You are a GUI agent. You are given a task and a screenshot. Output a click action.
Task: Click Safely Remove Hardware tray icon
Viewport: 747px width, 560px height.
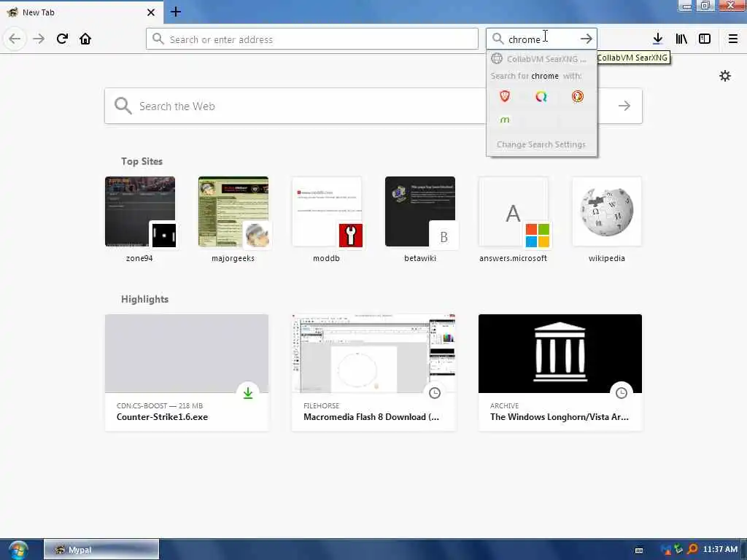coord(679,550)
